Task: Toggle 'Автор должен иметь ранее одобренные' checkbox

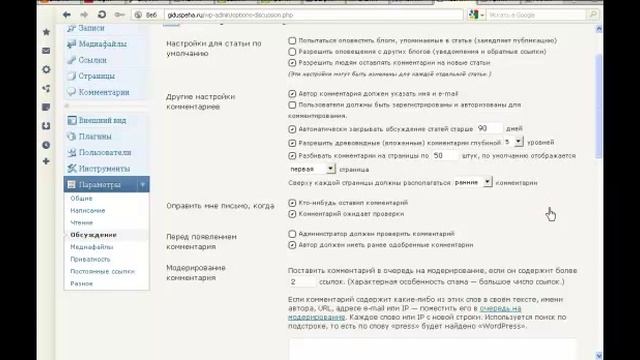Action: point(292,245)
